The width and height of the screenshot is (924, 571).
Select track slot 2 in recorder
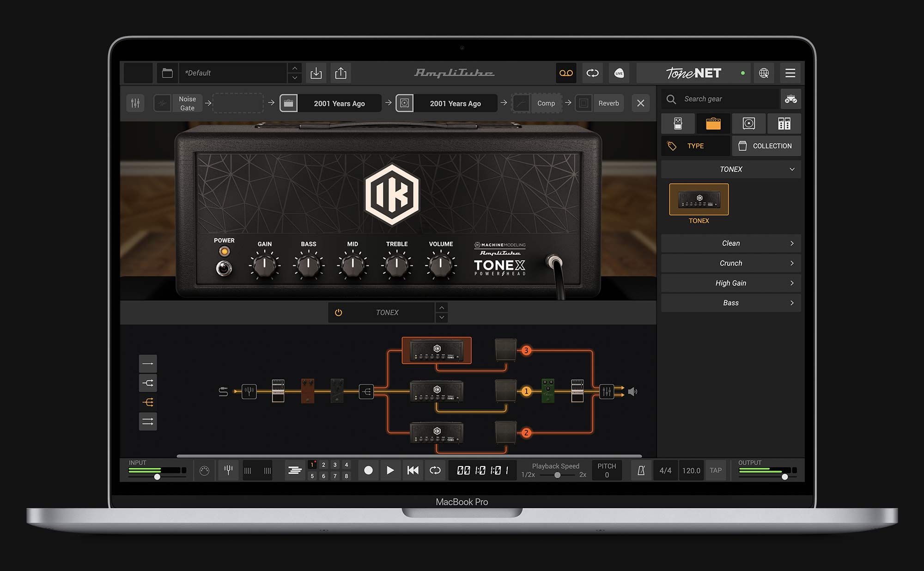coord(323,465)
